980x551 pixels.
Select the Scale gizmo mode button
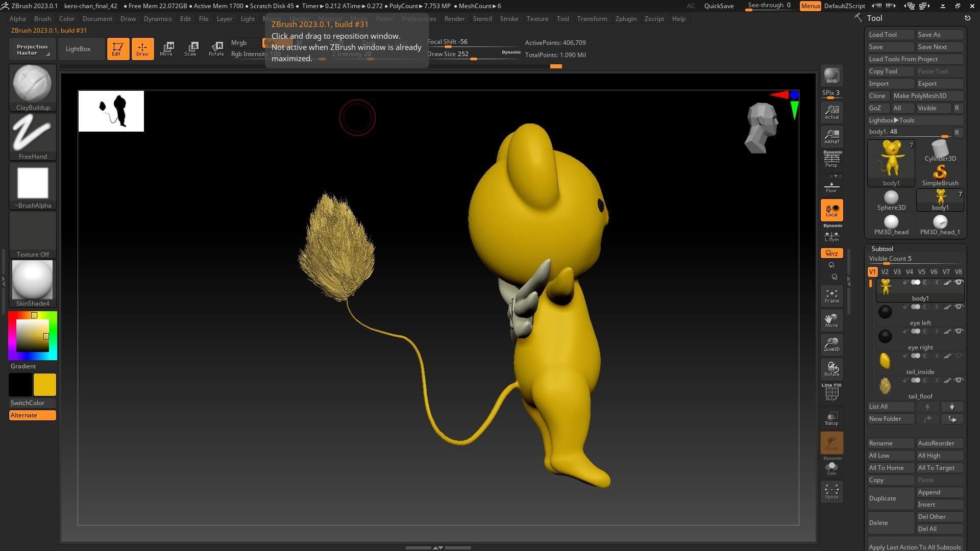pyautogui.click(x=191, y=48)
